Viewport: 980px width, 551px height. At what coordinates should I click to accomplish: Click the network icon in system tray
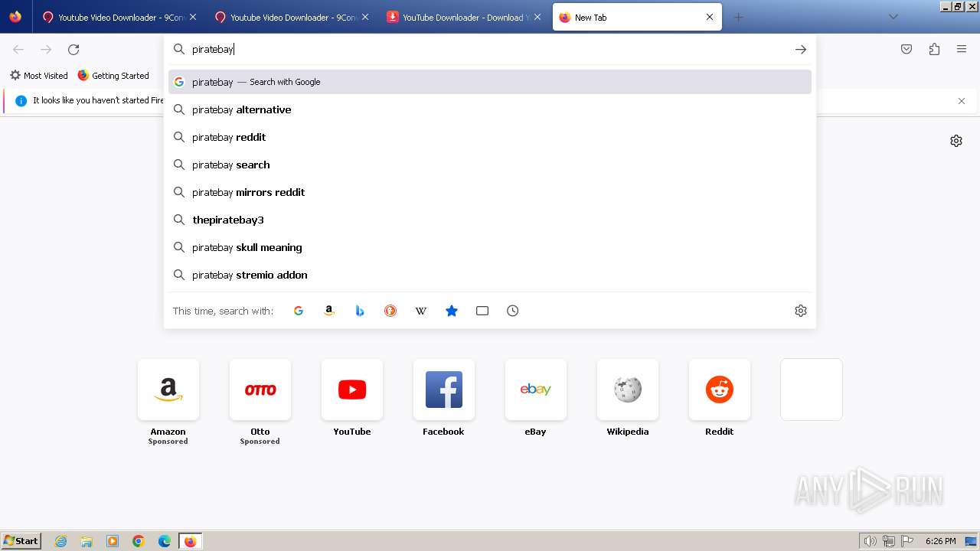click(x=889, y=541)
